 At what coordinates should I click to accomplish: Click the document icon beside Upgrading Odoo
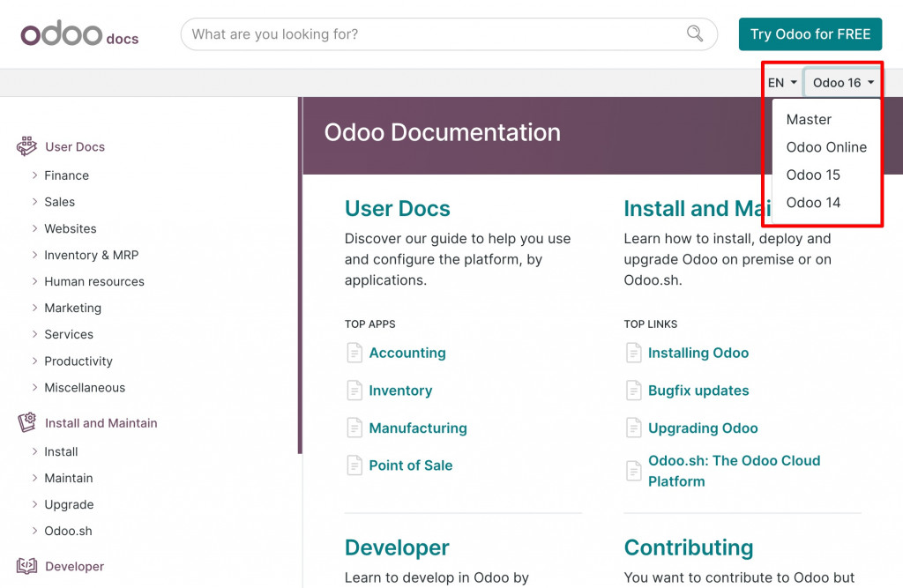pos(633,428)
